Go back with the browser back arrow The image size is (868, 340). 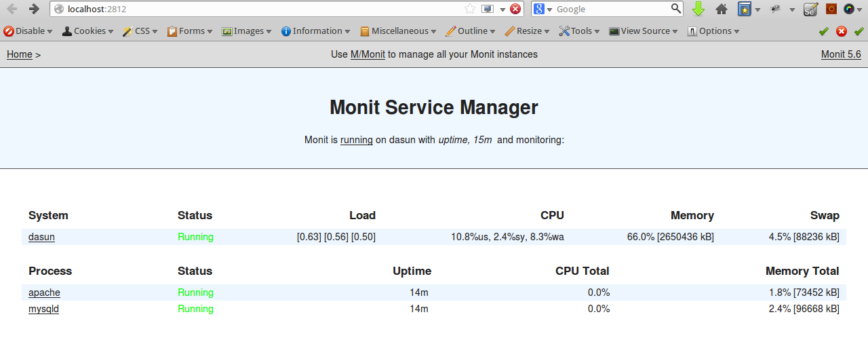point(12,9)
